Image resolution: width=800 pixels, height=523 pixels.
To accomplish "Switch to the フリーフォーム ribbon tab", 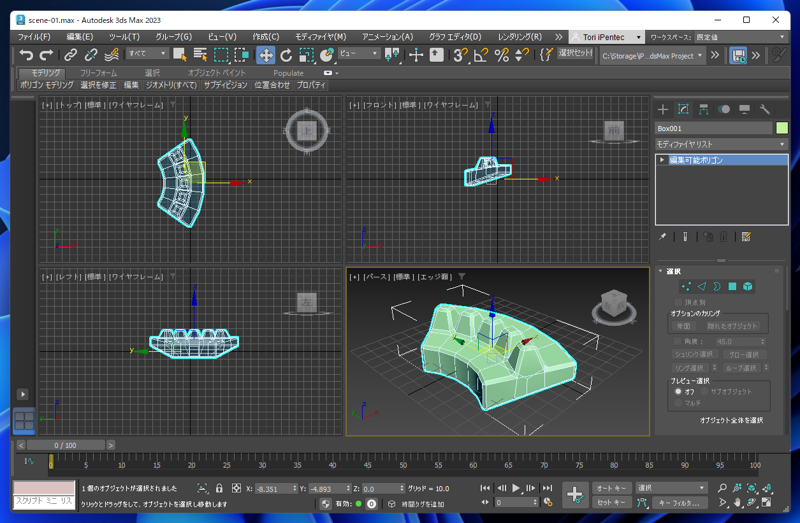I will pyautogui.click(x=98, y=73).
